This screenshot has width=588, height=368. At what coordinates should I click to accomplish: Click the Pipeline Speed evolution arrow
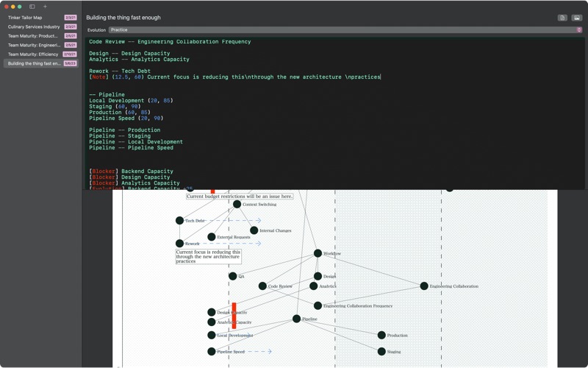(259, 352)
